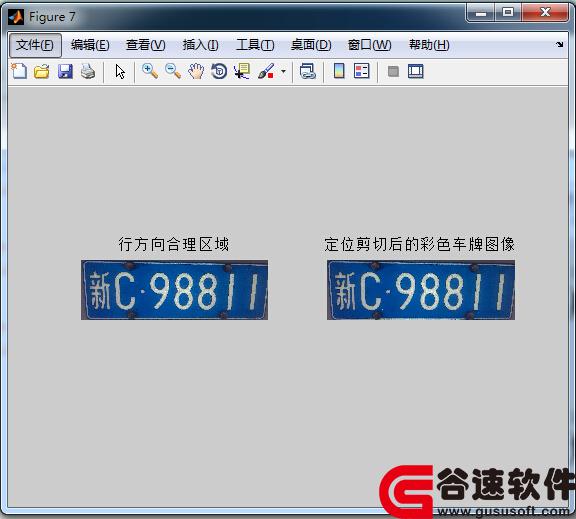The image size is (576, 519).
Task: Maximize the Figure 7 window
Action: click(508, 13)
